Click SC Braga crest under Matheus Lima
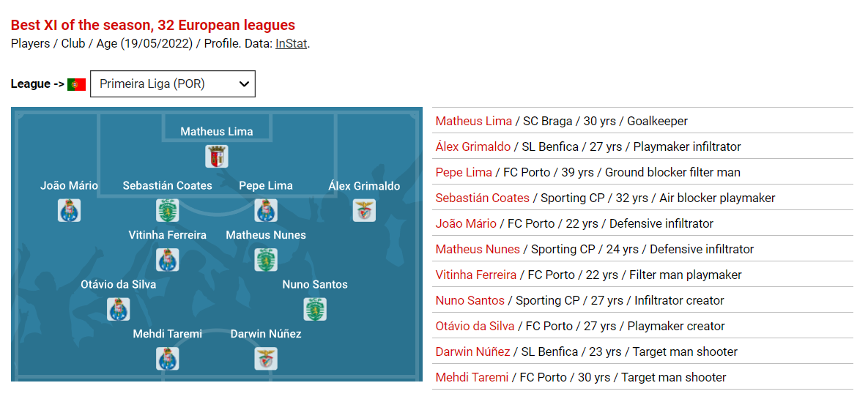868x402 pixels. (217, 157)
